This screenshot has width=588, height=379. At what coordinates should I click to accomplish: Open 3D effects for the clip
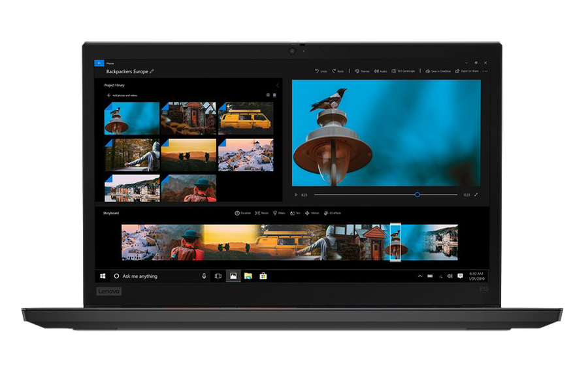333,213
